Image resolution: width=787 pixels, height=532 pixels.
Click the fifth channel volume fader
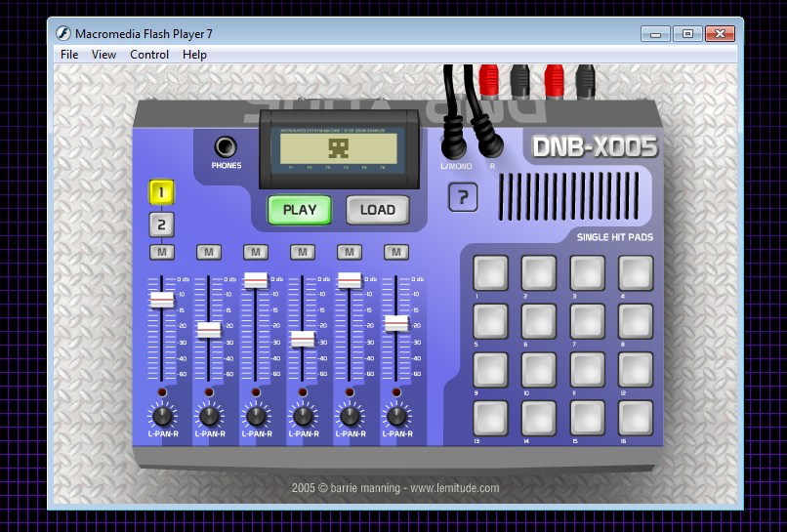350,280
